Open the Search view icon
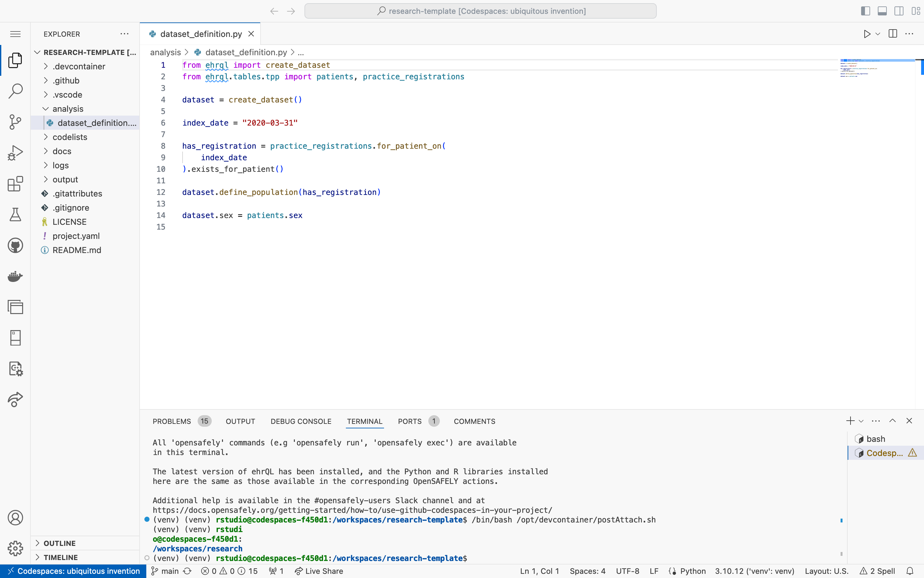 [x=15, y=91]
